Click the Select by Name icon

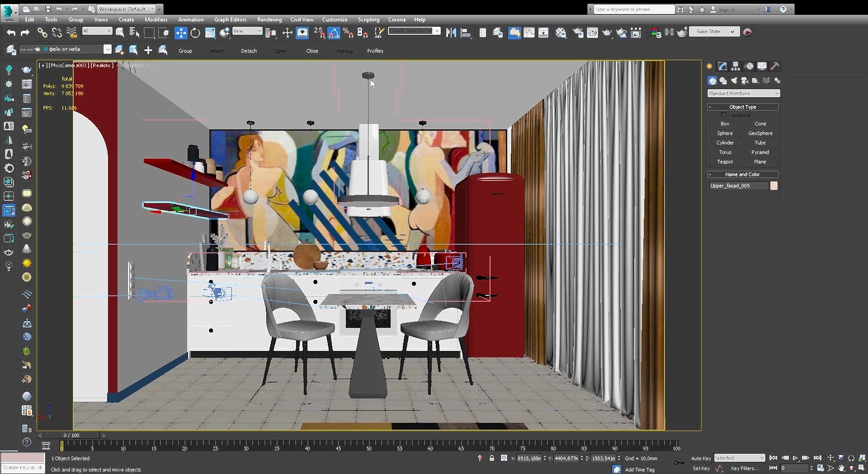[134, 33]
